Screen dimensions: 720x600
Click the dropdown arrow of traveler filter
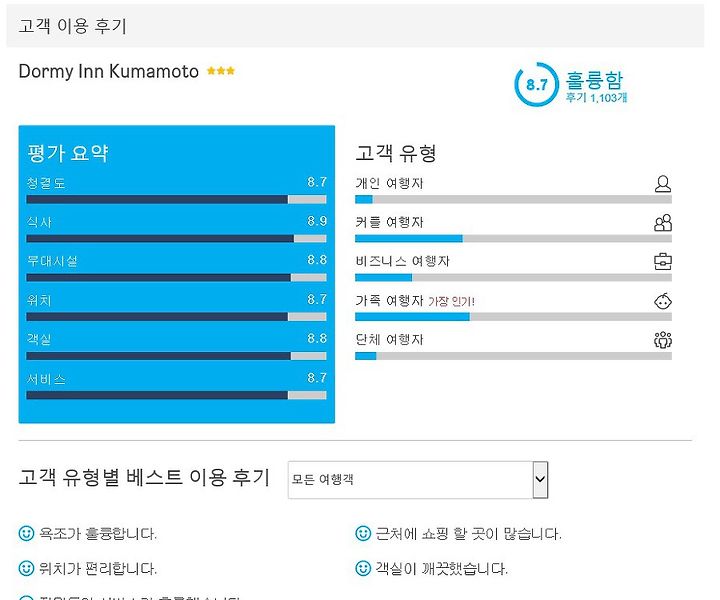(540, 480)
